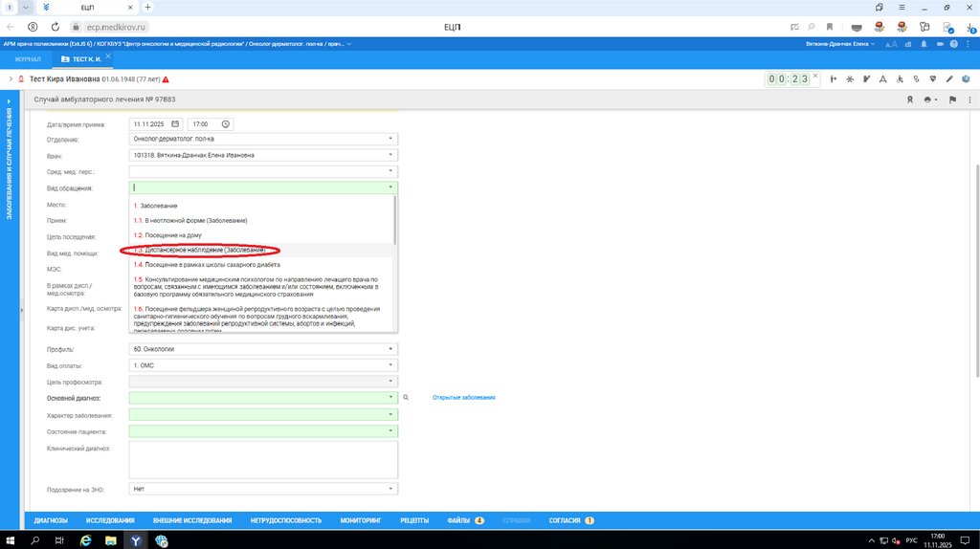Click in the Клинический диагноз text area
This screenshot has width=980, height=549.
coord(263,460)
